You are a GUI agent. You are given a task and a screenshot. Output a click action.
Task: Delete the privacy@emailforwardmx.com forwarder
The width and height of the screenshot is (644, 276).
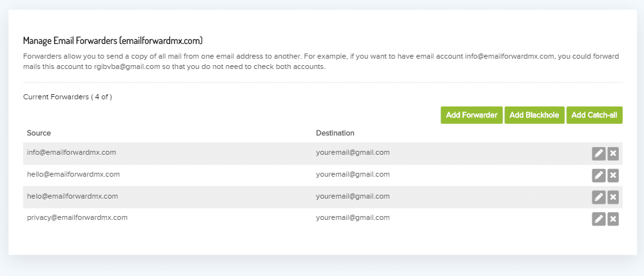(613, 219)
